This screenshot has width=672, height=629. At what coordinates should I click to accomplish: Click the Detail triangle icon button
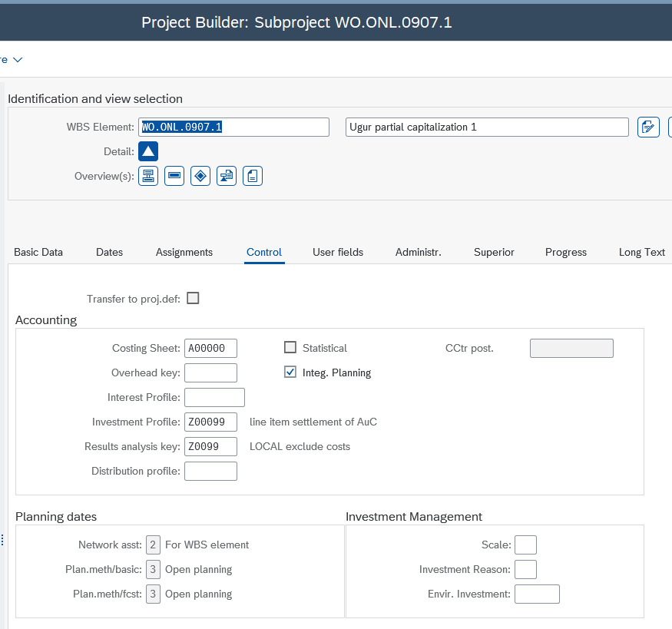[148, 151]
